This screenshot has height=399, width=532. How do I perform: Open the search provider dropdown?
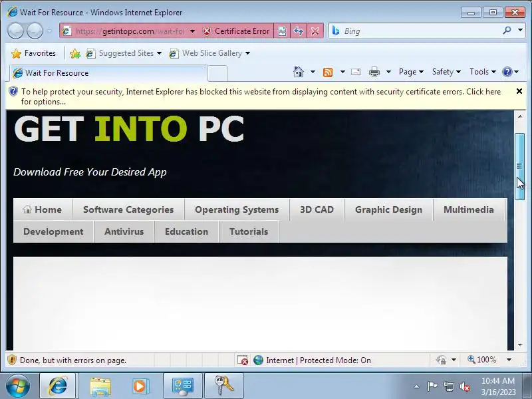(520, 31)
